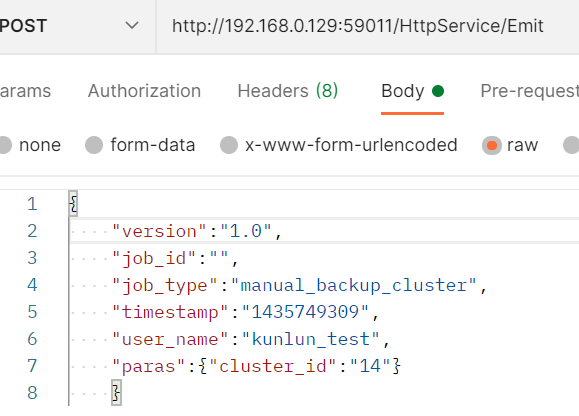579x416 pixels.
Task: Switch to the Headers (8) tab
Action: coord(288,91)
